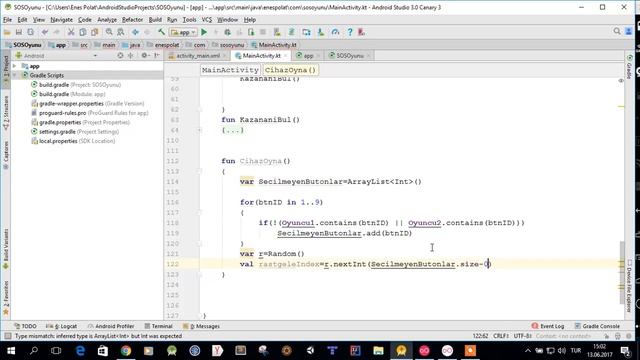The width and height of the screenshot is (640, 360).
Task: Collapse the Gradle Scripts tree node
Action: coord(15,75)
